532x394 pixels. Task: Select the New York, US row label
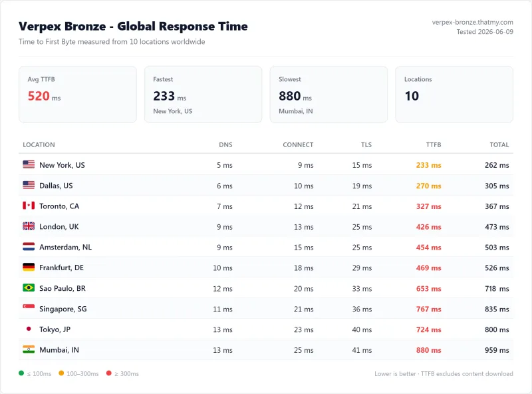pyautogui.click(x=62, y=165)
